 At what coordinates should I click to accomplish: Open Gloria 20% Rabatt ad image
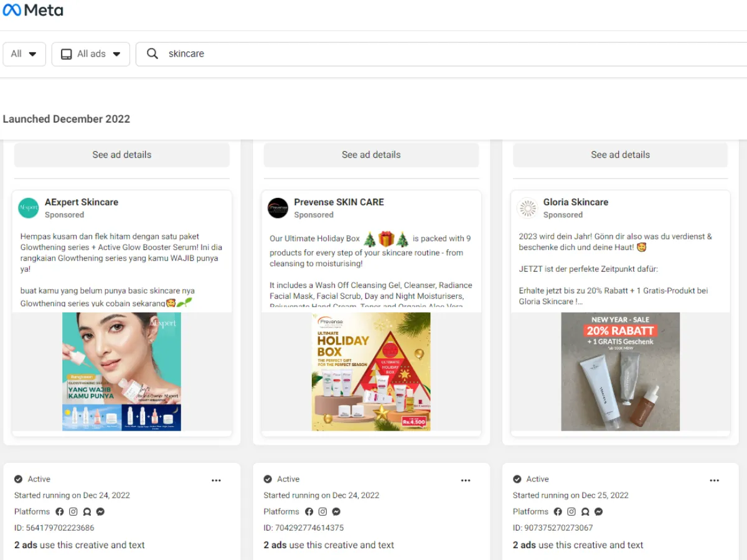(620, 371)
